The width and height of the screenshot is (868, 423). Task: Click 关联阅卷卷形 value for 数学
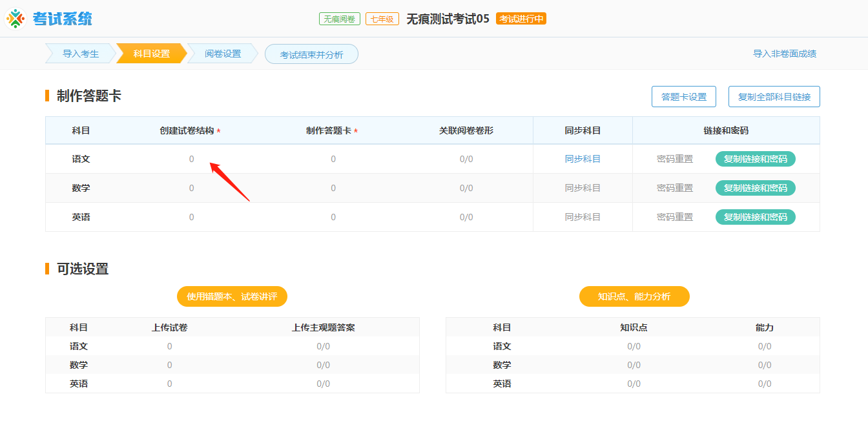(x=466, y=188)
